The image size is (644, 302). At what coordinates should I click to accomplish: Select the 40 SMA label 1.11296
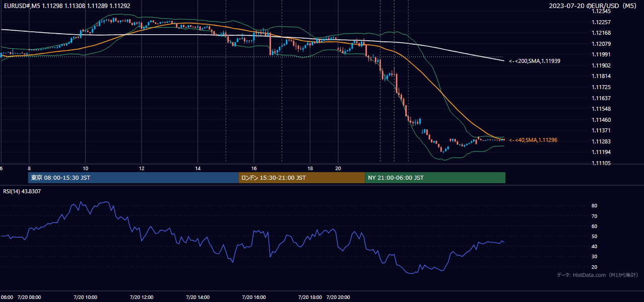pos(533,140)
